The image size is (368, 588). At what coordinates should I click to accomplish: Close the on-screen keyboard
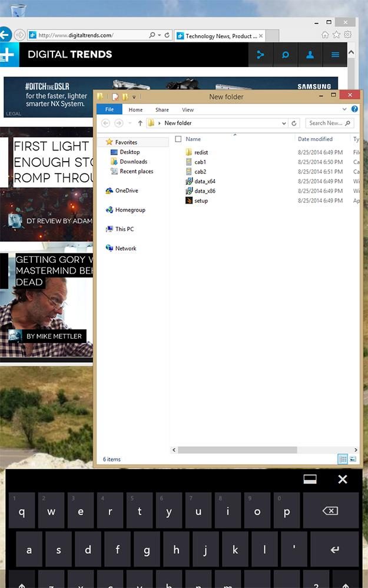tap(343, 479)
